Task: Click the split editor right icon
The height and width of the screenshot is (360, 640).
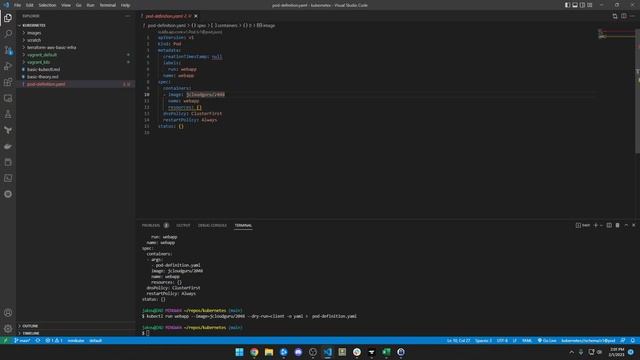Action: pos(624,16)
